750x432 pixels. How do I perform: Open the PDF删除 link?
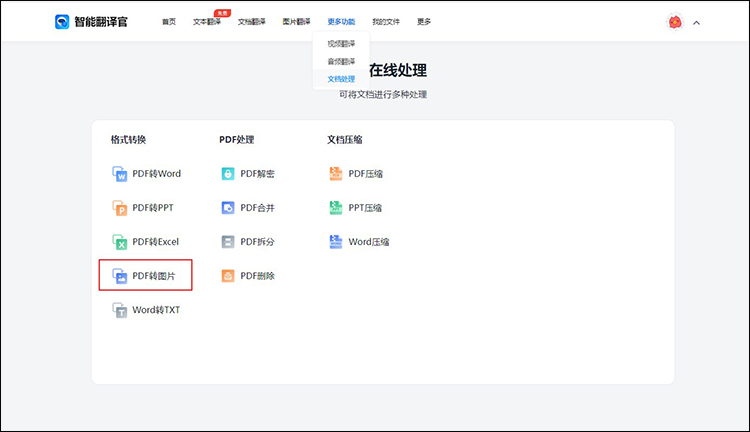click(257, 276)
